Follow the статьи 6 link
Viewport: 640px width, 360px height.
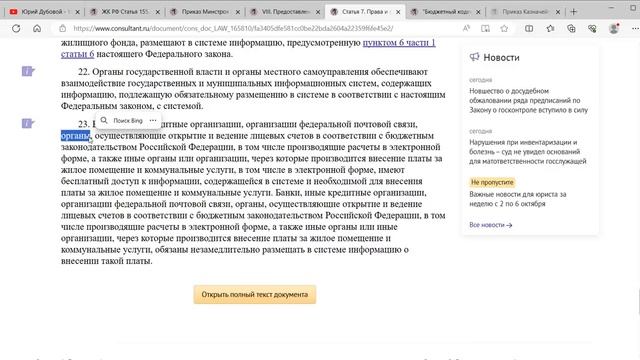tap(78, 54)
